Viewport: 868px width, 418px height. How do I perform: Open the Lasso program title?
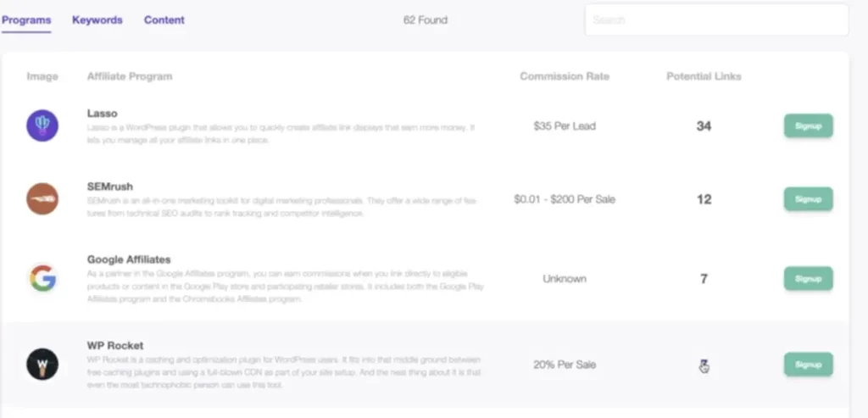(x=102, y=113)
